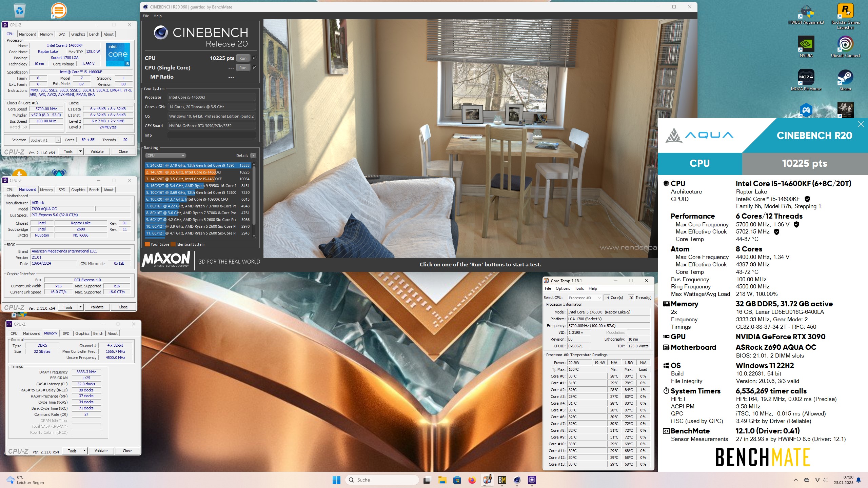
Task: Open the Help menu in Cinebench
Action: [158, 16]
